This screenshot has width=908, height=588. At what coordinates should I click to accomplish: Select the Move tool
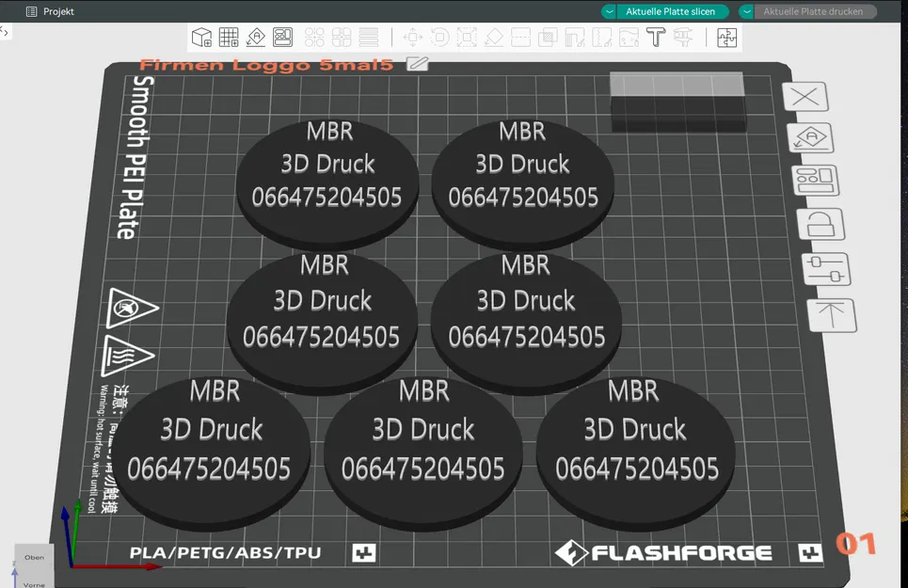tap(412, 36)
